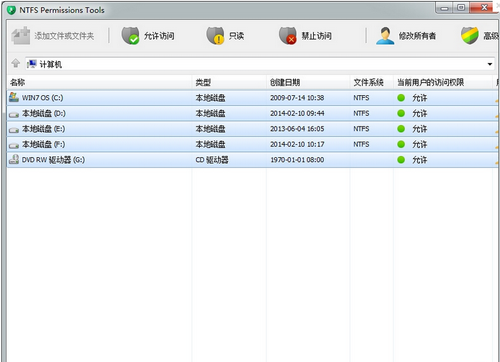Select the WIN7 OS (C:) name
Image resolution: width=500 pixels, height=362 pixels.
tap(42, 98)
